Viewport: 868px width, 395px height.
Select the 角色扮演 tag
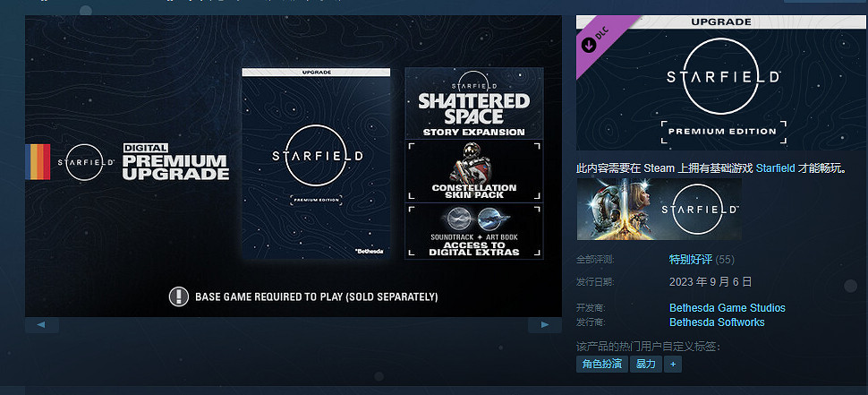point(601,365)
